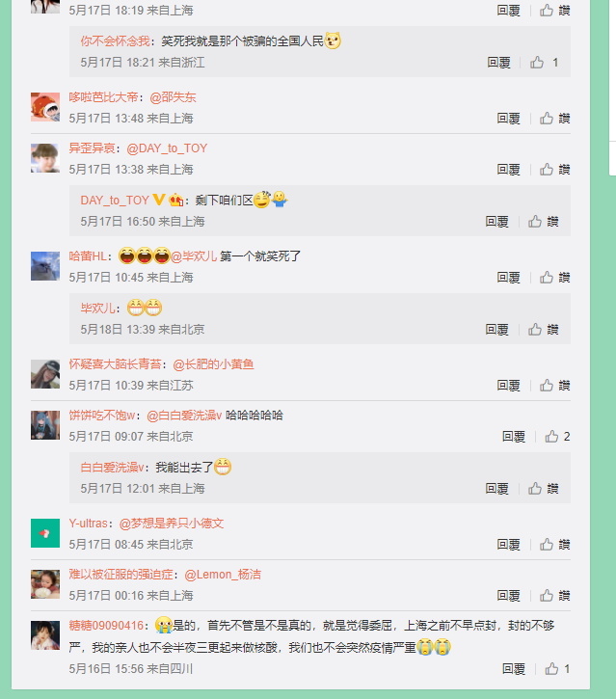Open @长肥的小黄鱼 mention link
The image size is (616, 699).
[x=213, y=364]
